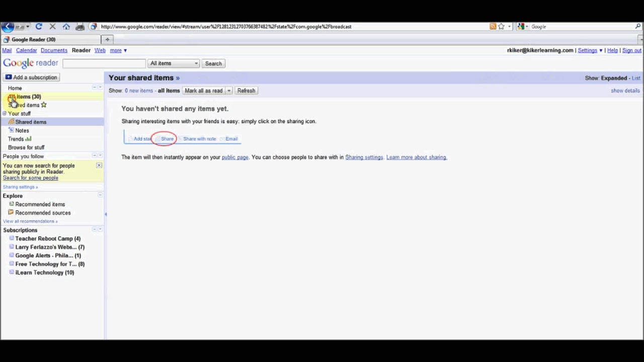Image resolution: width=644 pixels, height=362 pixels.
Task: Switch to List view
Action: (x=636, y=78)
